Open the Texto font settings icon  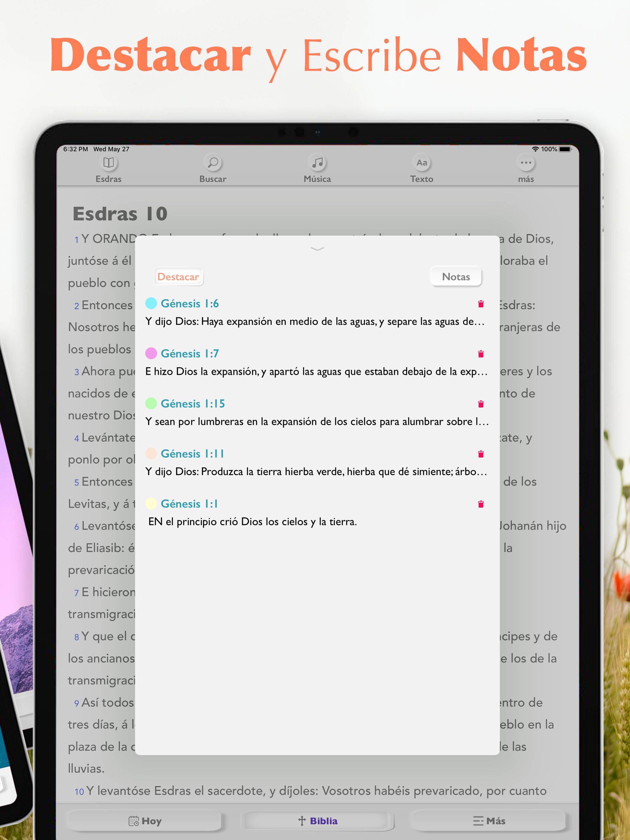(421, 163)
